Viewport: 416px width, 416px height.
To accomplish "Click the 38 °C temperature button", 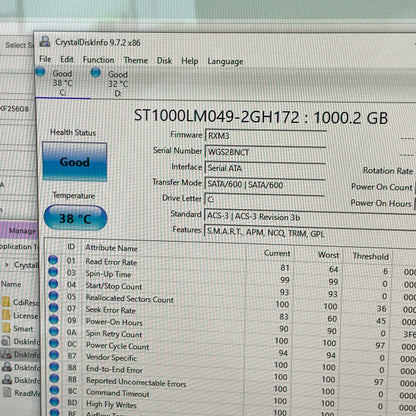I will [x=75, y=218].
